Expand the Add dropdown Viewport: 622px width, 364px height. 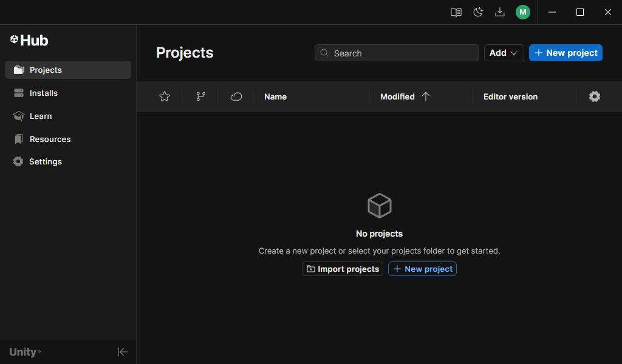pos(504,53)
